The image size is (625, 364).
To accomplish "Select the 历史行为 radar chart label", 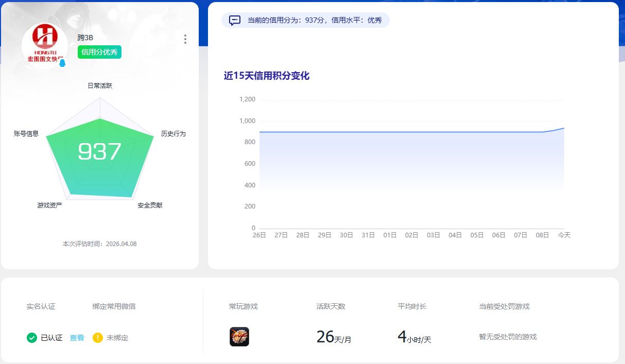I will point(173,133).
